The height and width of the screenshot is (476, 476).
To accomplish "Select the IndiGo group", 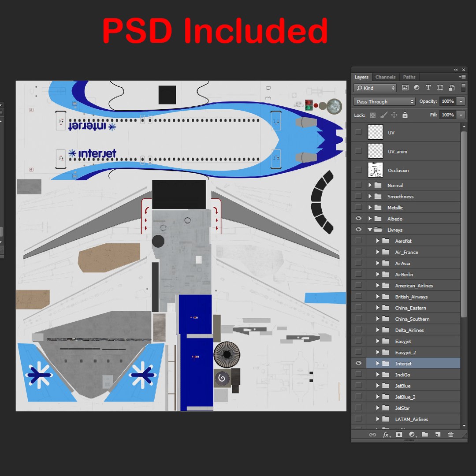I will (413, 375).
